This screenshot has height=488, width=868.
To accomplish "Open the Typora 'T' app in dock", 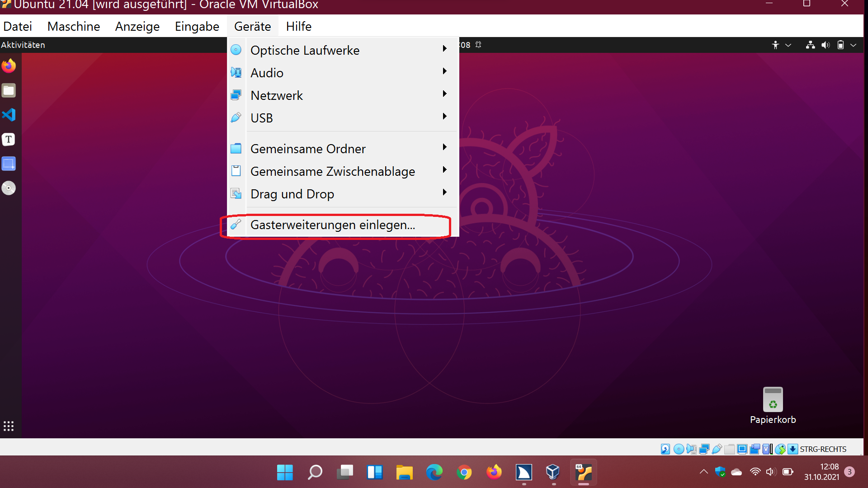I will pyautogui.click(x=9, y=139).
